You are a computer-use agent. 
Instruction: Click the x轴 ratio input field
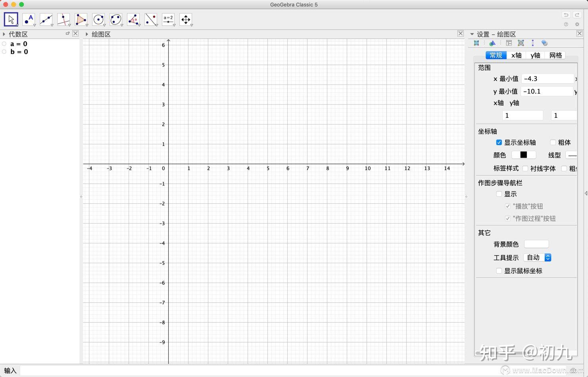point(523,115)
